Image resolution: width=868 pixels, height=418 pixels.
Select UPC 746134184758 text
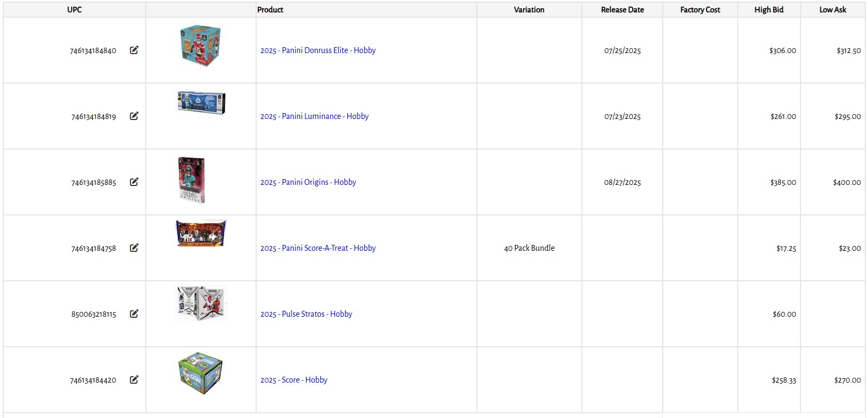93,249
